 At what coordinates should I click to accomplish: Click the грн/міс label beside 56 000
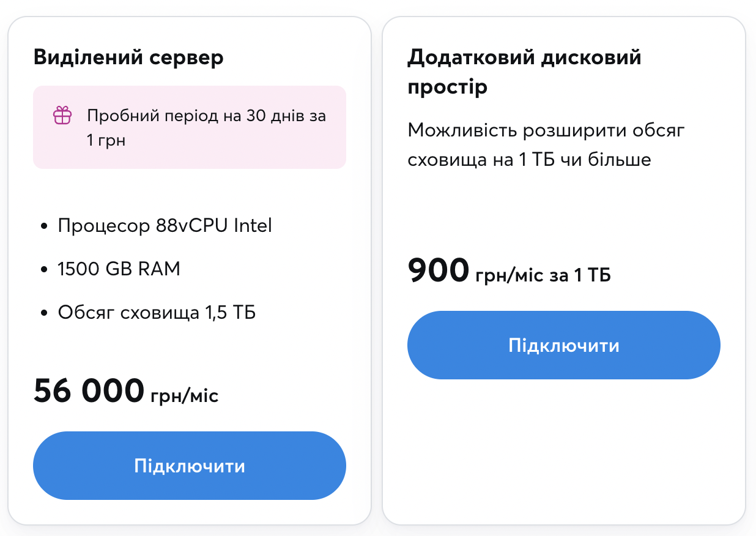pyautogui.click(x=184, y=395)
